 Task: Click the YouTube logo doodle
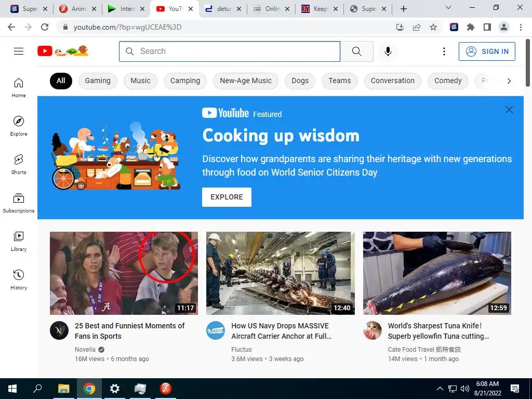[63, 51]
